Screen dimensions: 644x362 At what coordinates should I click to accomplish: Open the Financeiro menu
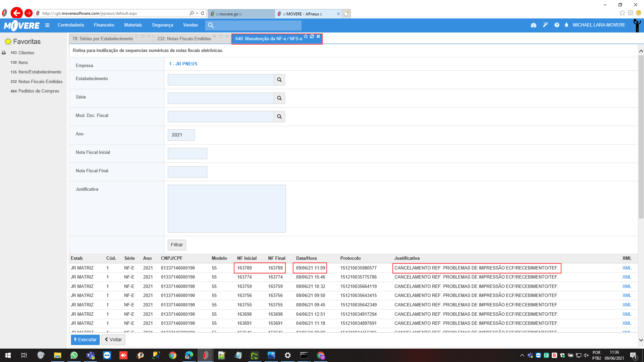(x=104, y=25)
